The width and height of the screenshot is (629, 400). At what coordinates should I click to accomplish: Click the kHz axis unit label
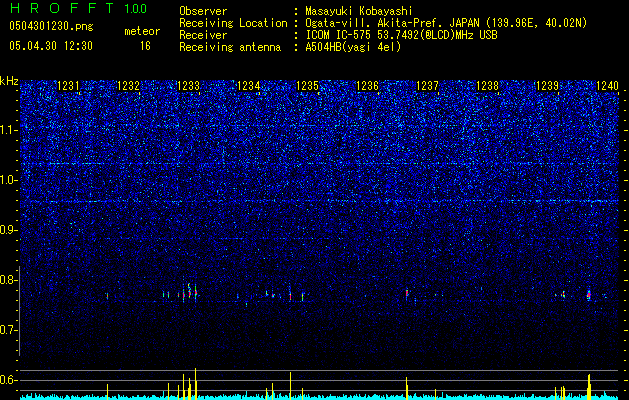tap(9, 81)
